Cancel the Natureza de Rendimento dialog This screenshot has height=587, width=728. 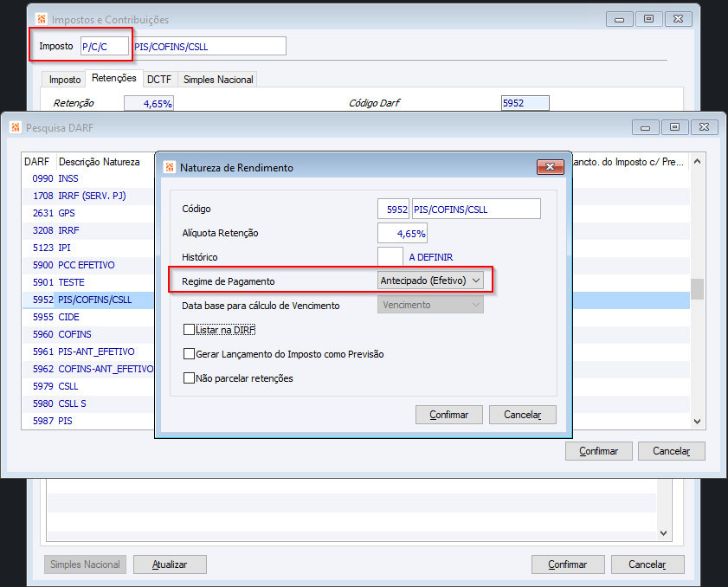click(x=523, y=415)
